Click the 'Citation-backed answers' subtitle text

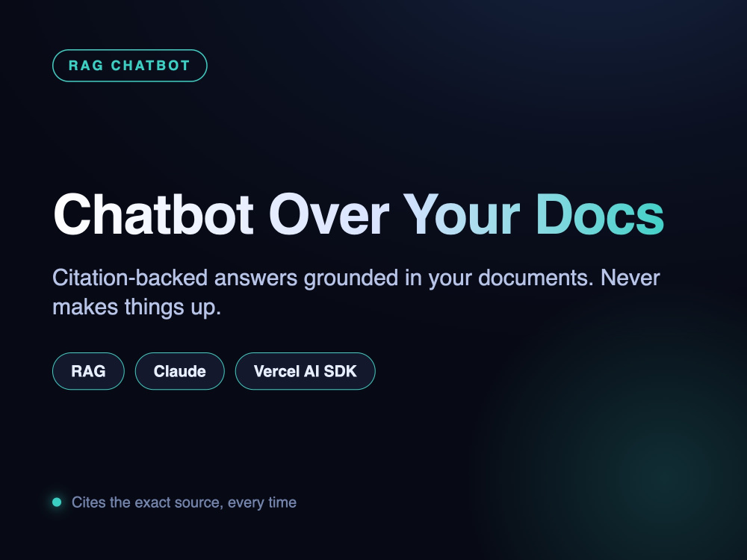pos(356,292)
